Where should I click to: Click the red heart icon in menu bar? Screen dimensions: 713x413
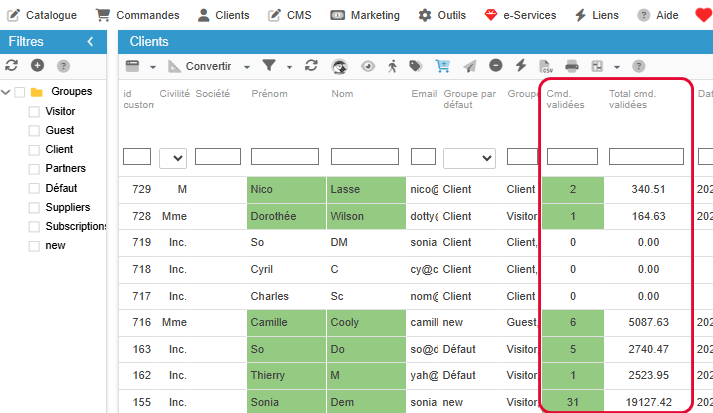tap(704, 15)
